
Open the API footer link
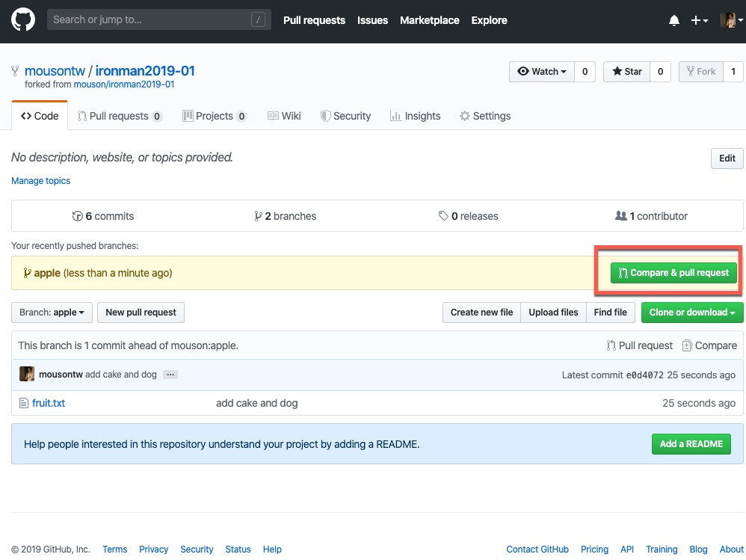tap(627, 549)
